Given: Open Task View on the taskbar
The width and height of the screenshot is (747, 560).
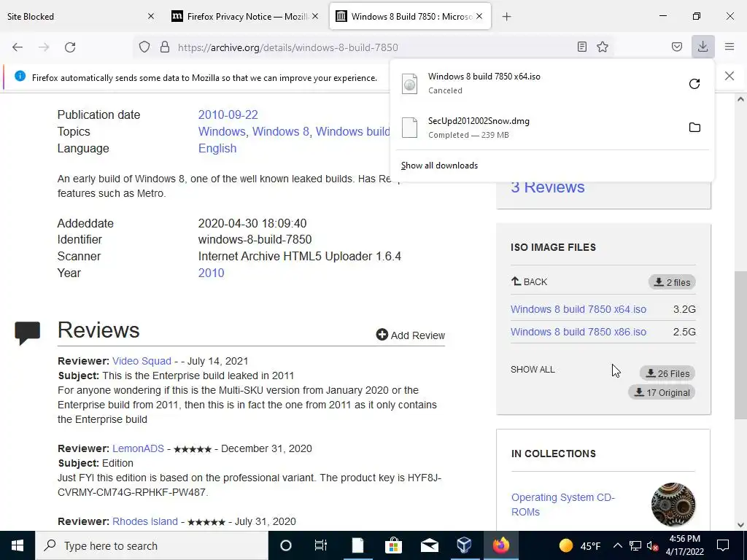Looking at the screenshot, I should (x=321, y=545).
